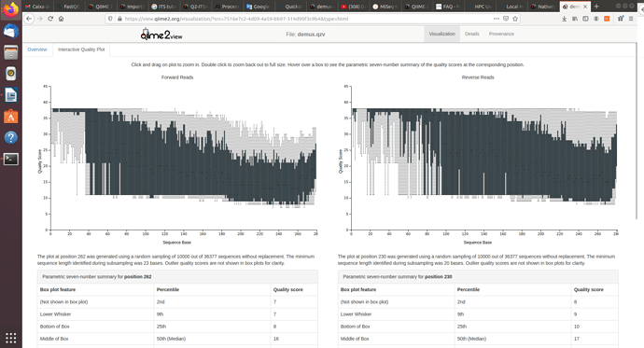Open the Terminal from the dock
Screen dimensions: 644x348
click(10, 160)
